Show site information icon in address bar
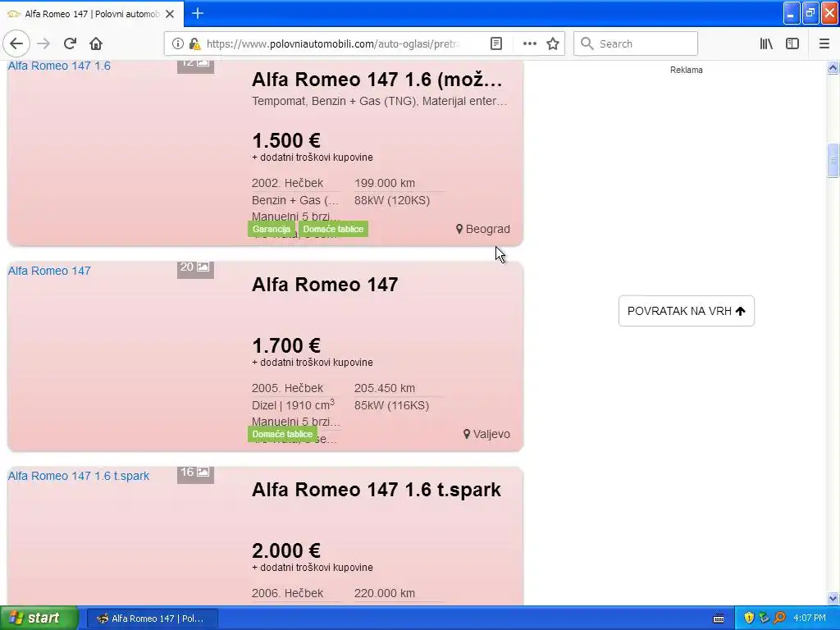The width and height of the screenshot is (840, 630). (x=178, y=43)
